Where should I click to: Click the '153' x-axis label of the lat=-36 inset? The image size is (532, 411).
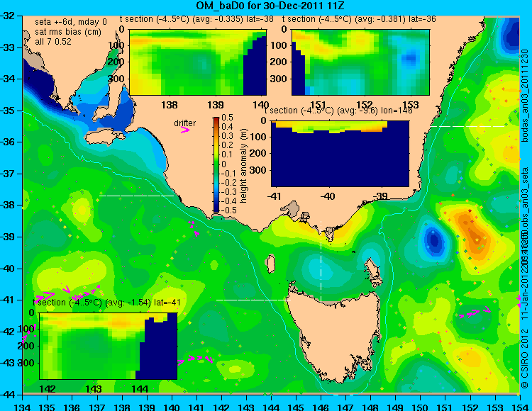tap(411, 104)
